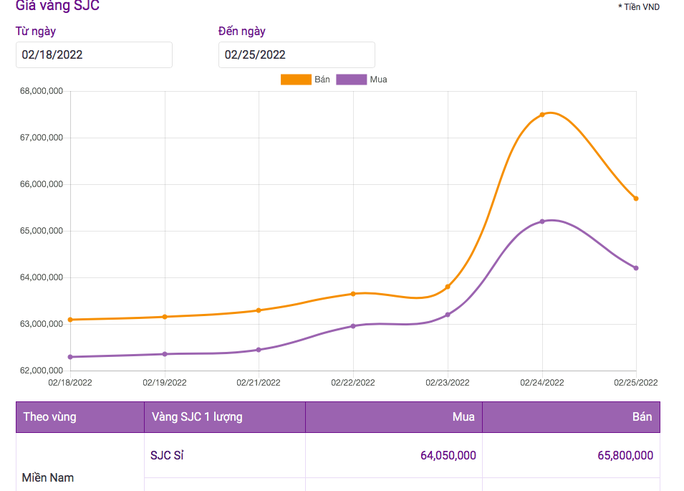The image size is (684, 491).
Task: Toggle the 'Bán' series legend label
Action: pos(322,80)
